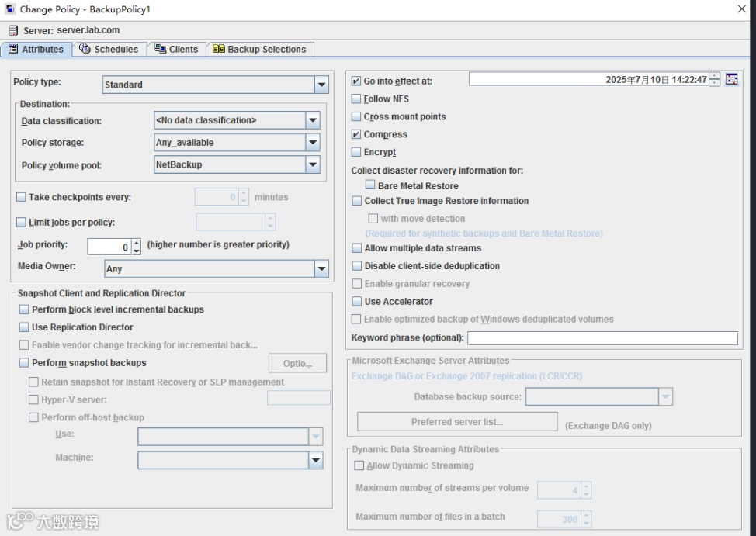Uncheck Go into effect at
The image size is (756, 536).
coord(356,81)
